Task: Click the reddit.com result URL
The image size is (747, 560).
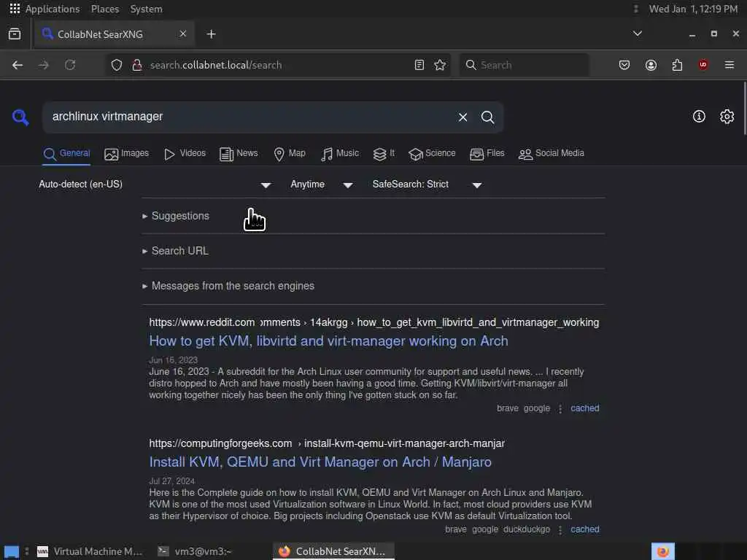Action: (x=374, y=322)
